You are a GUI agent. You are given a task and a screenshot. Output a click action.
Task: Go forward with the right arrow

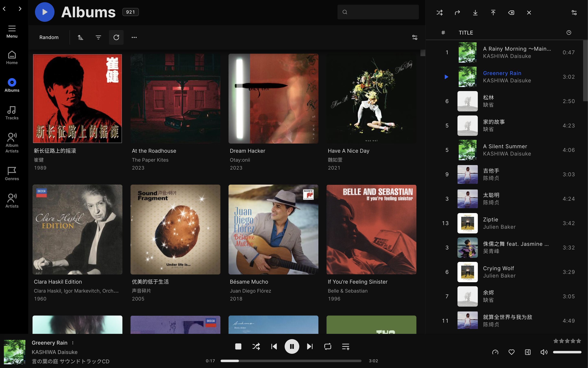20,9
